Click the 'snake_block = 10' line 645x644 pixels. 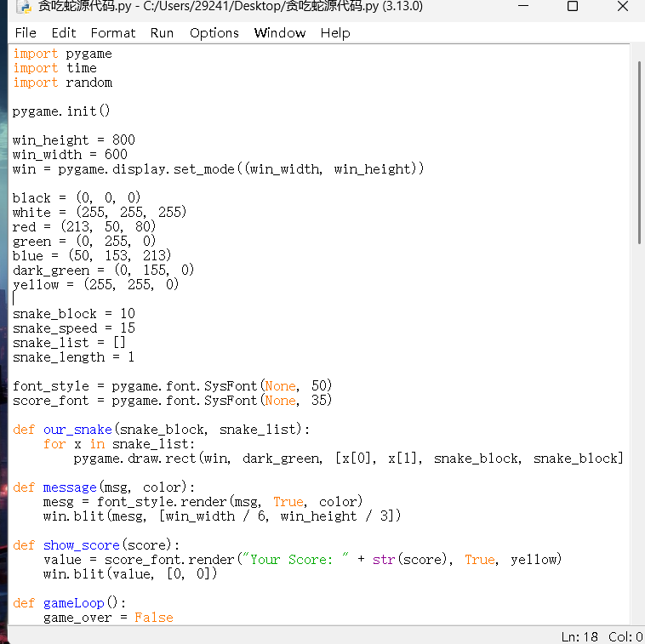74,314
